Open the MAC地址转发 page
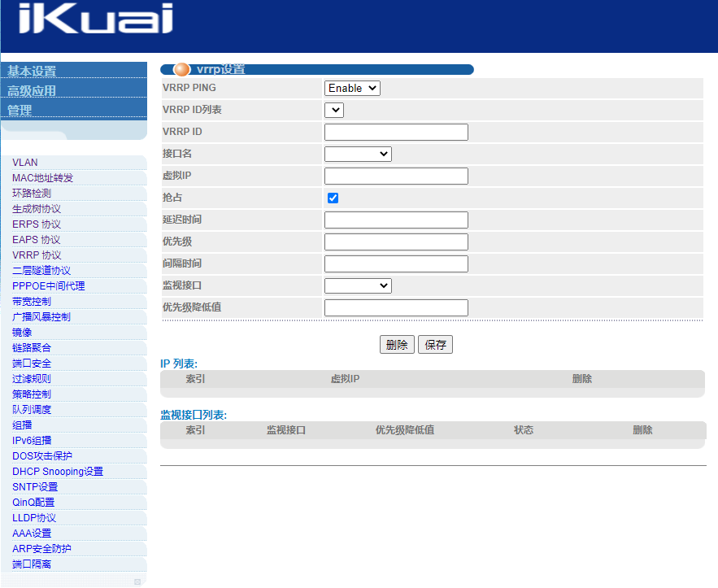 [42, 178]
